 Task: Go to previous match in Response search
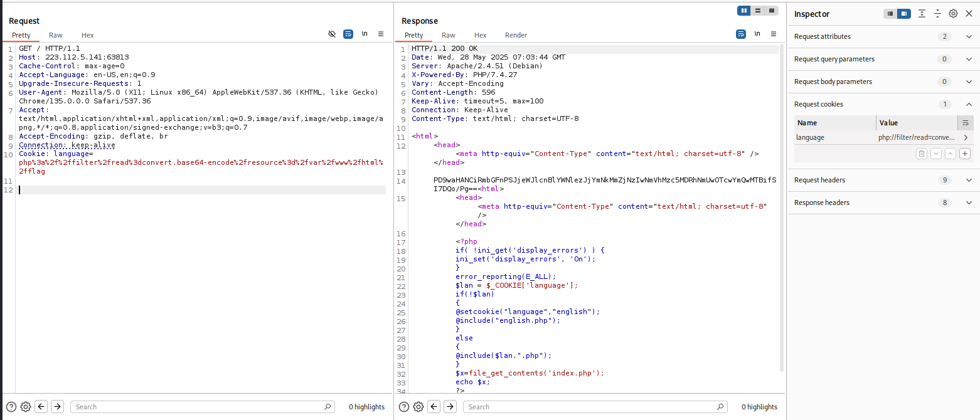[434, 406]
